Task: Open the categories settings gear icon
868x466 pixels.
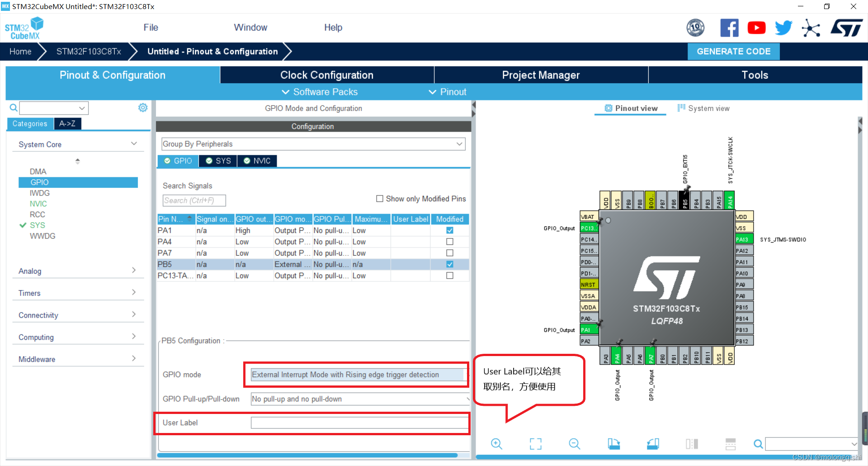Action: [x=143, y=108]
